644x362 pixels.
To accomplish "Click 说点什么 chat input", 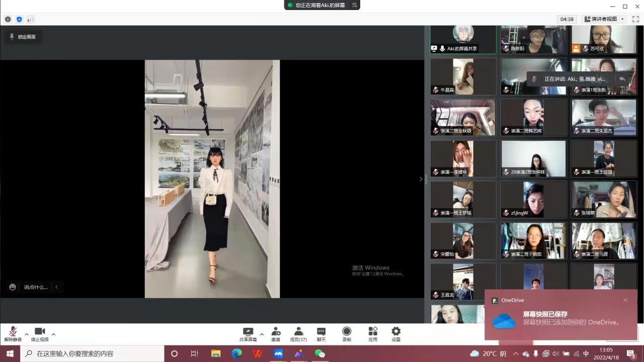I will click(x=36, y=287).
